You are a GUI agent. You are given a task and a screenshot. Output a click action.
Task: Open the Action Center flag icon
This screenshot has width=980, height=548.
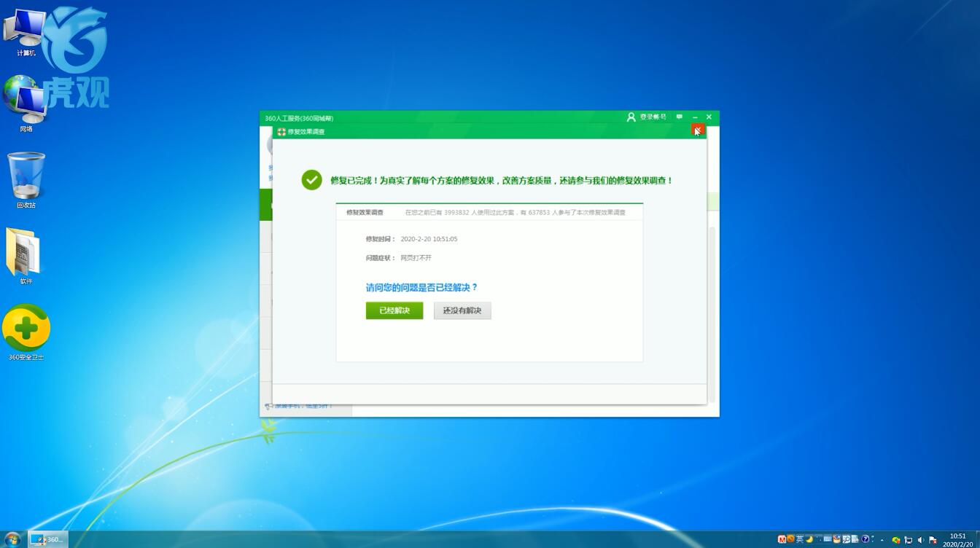933,540
